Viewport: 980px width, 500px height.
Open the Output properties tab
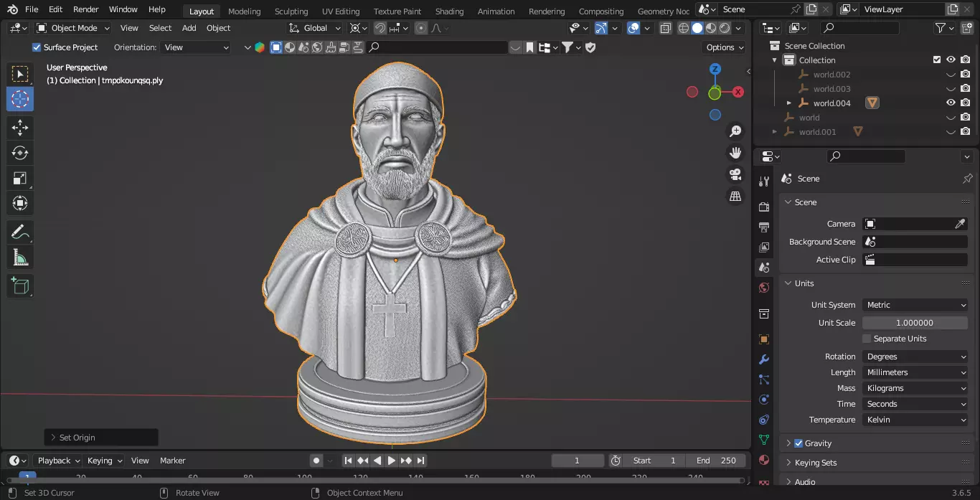[x=764, y=227]
